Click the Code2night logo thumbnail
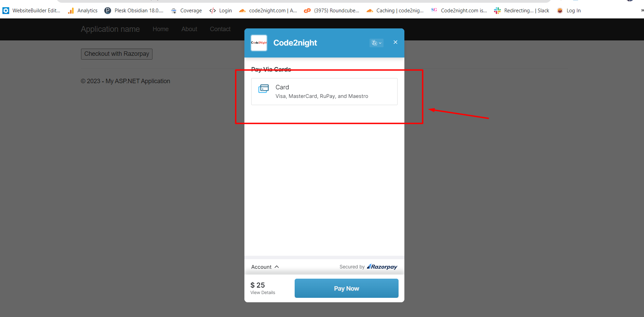This screenshot has height=317, width=644. pos(259,43)
